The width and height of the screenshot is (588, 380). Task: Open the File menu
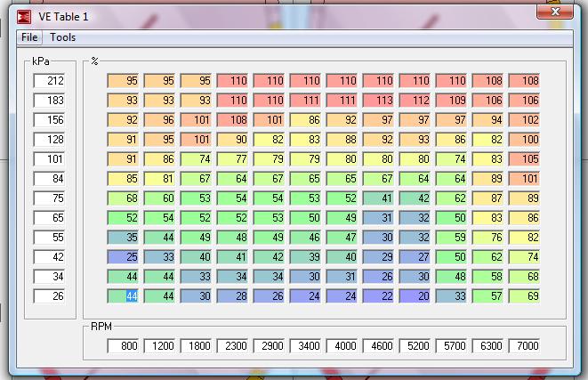[29, 37]
